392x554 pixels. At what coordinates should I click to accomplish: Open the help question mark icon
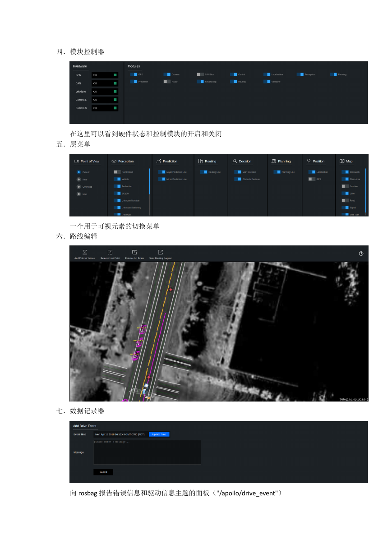(361, 254)
